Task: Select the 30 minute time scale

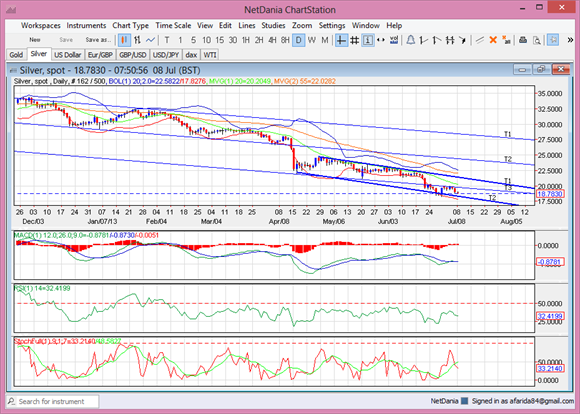Action: click(x=233, y=40)
